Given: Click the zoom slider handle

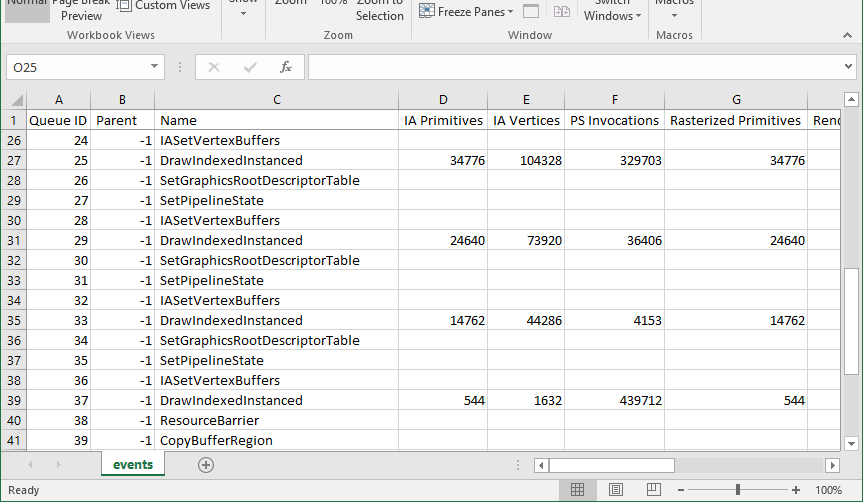Looking at the screenshot, I should coord(738,490).
